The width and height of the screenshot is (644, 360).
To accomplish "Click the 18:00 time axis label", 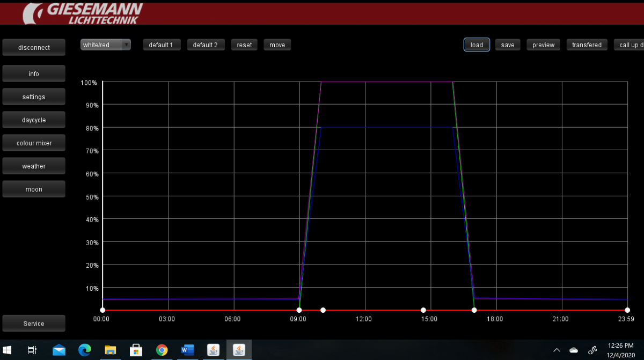I will 495,319.
